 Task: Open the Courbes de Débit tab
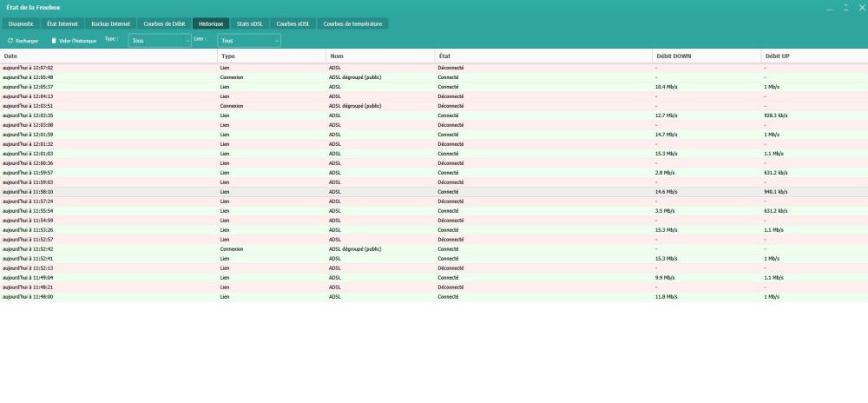(x=164, y=23)
